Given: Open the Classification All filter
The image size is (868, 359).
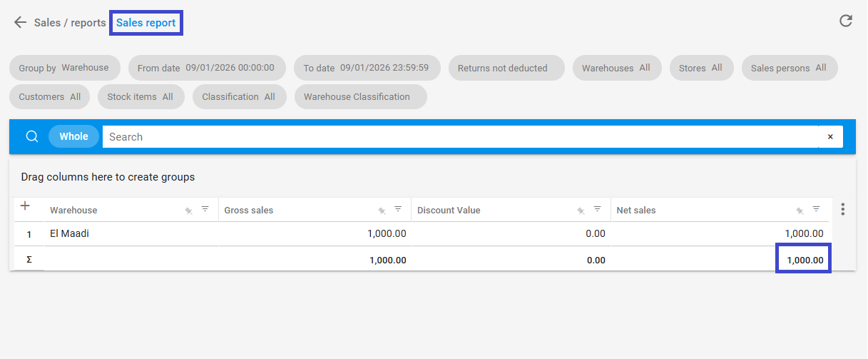Looking at the screenshot, I should click(x=240, y=96).
